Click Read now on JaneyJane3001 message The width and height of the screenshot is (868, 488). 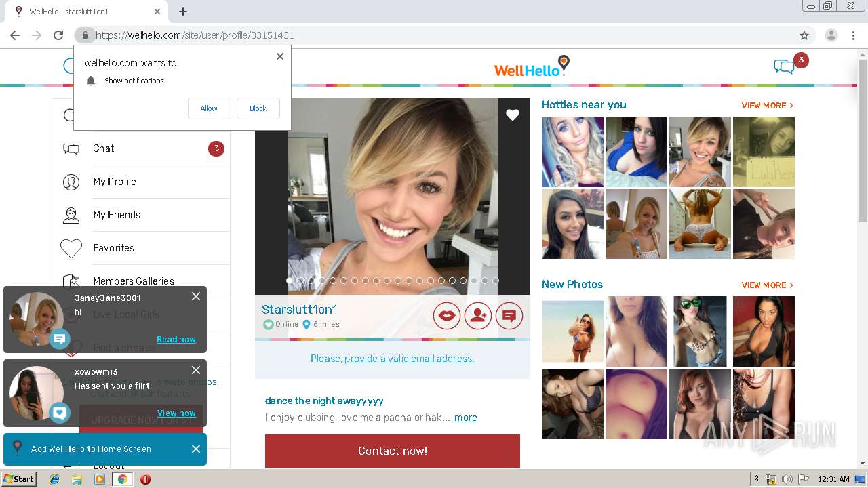coord(176,340)
